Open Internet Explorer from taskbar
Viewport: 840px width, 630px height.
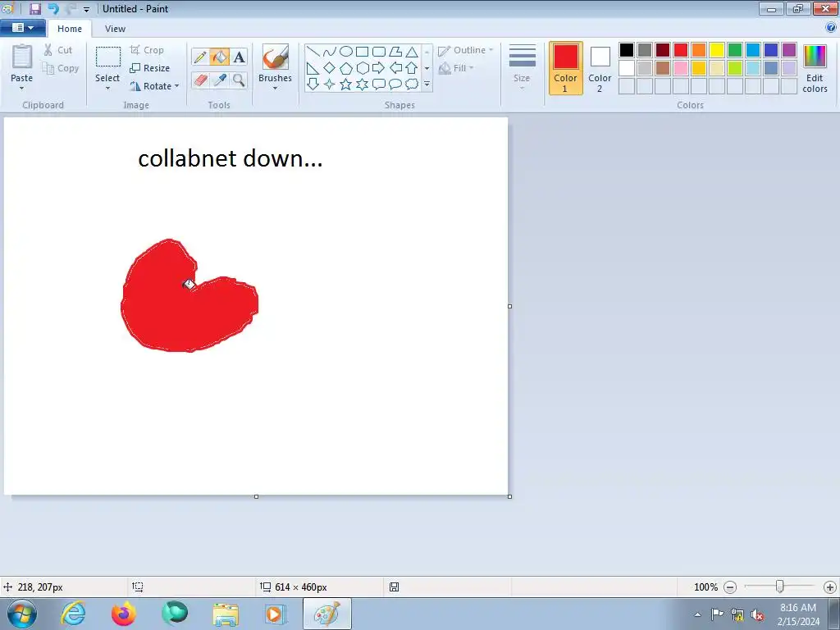tap(73, 614)
